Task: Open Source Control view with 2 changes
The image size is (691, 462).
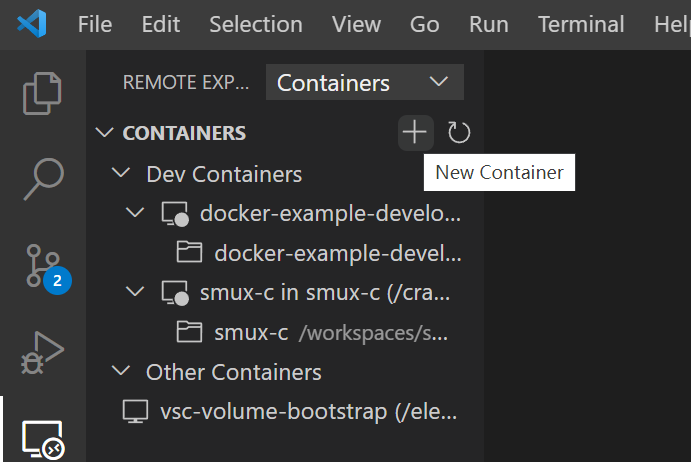Action: pyautogui.click(x=43, y=266)
